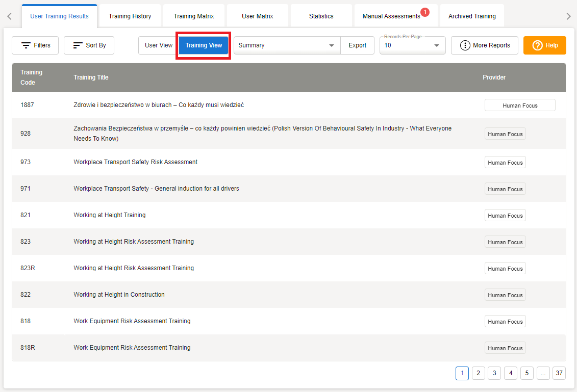The image size is (577, 392).
Task: Select Working at Height Training row
Action: [110, 215]
